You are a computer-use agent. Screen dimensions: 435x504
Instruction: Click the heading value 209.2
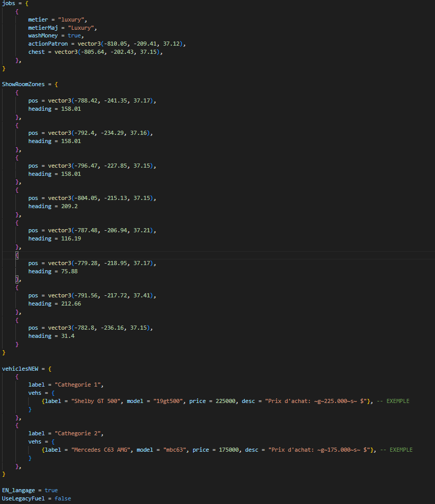click(69, 206)
